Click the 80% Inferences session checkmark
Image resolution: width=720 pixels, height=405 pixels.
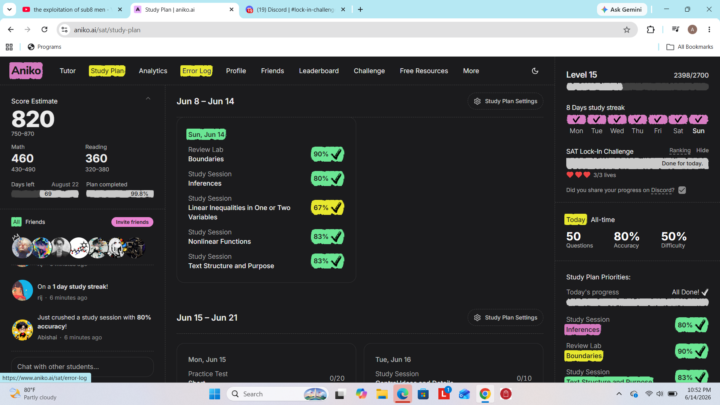327,179
